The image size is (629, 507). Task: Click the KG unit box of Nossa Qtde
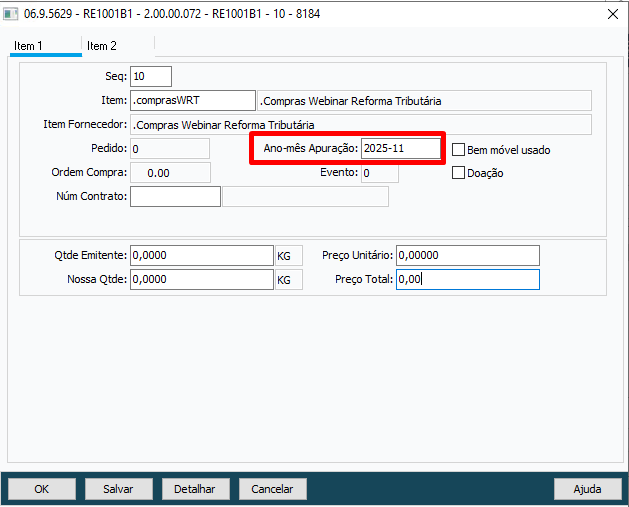coord(289,280)
